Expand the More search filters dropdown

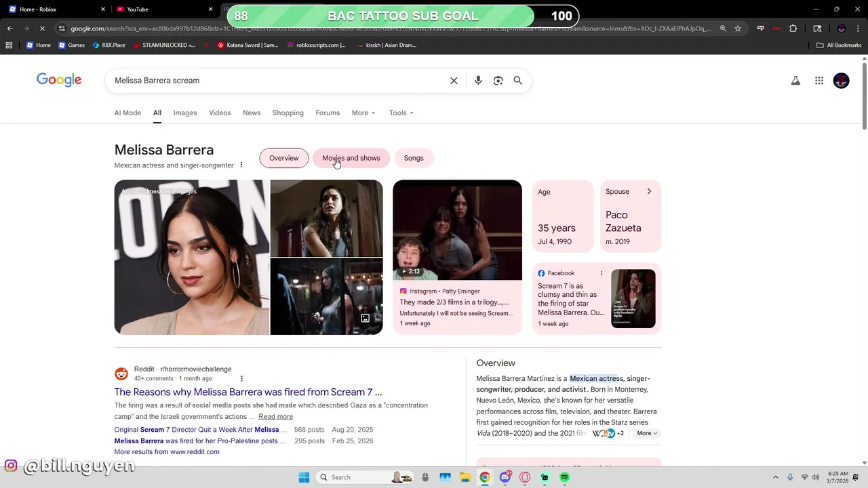click(x=363, y=113)
